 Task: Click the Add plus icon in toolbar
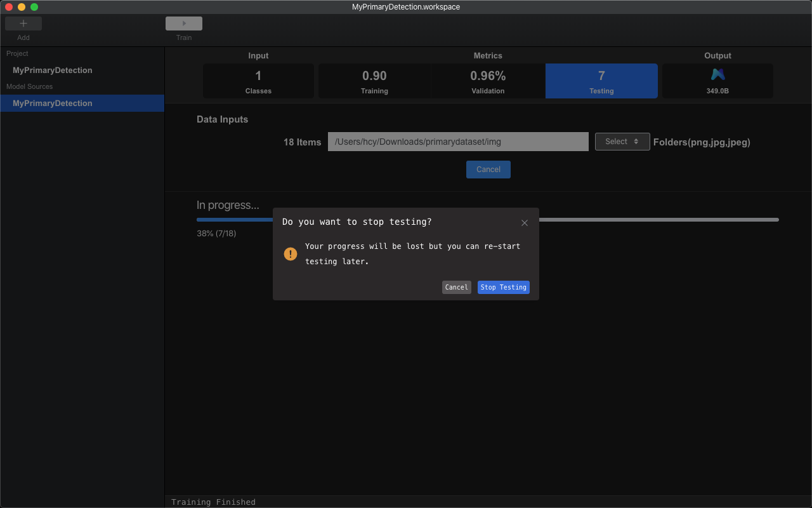click(23, 23)
